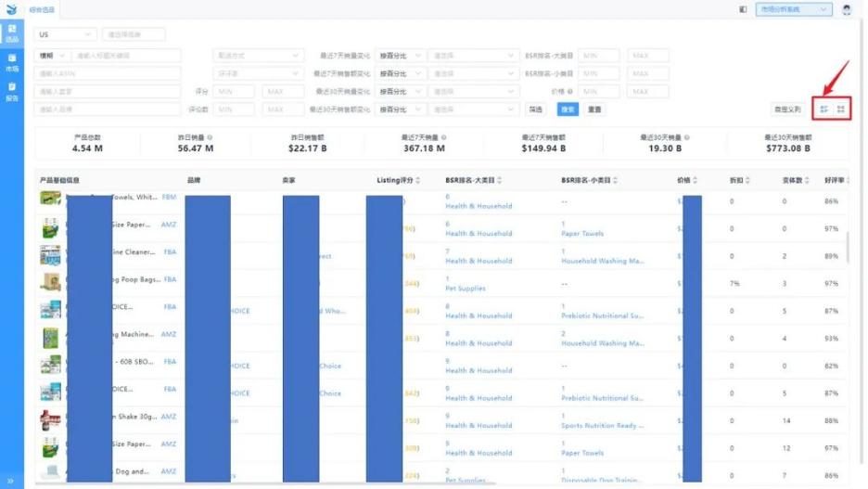Click the 7% discount cell
Viewport: 868px width, 489px height.
coord(734,284)
